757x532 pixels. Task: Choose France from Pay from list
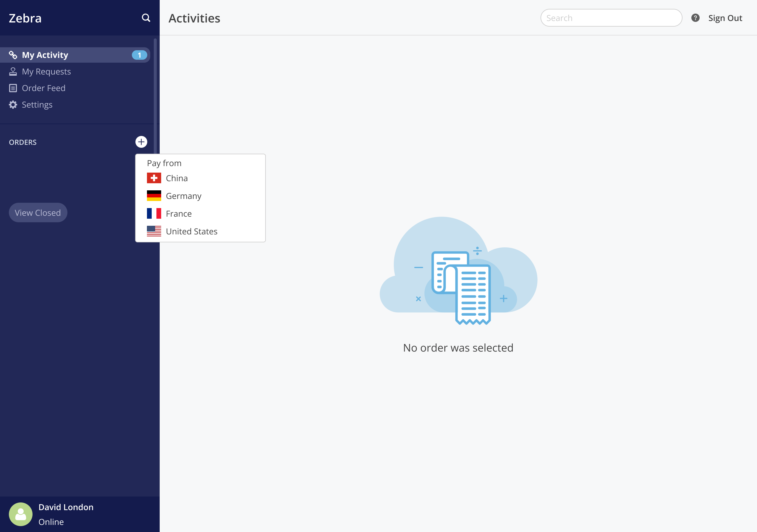coord(178,214)
